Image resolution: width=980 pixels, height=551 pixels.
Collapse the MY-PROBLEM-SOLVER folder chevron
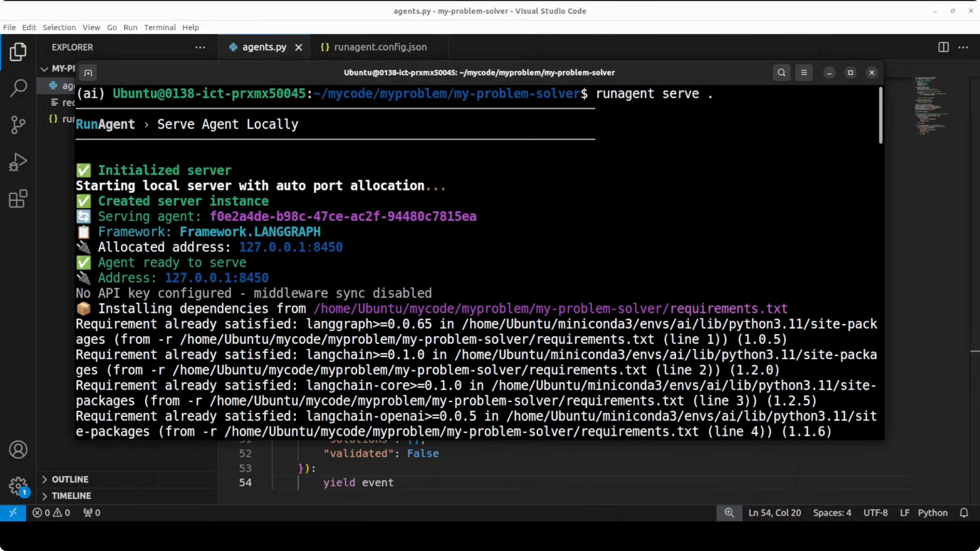pyautogui.click(x=44, y=69)
